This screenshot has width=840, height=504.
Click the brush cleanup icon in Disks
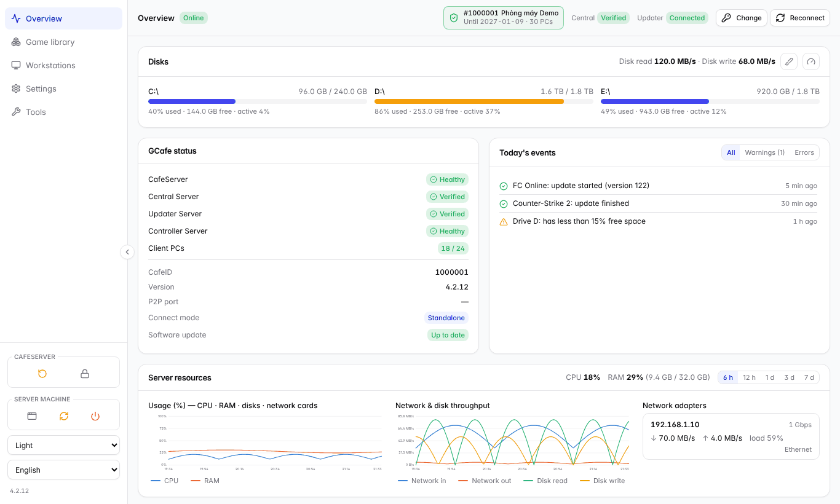789,61
